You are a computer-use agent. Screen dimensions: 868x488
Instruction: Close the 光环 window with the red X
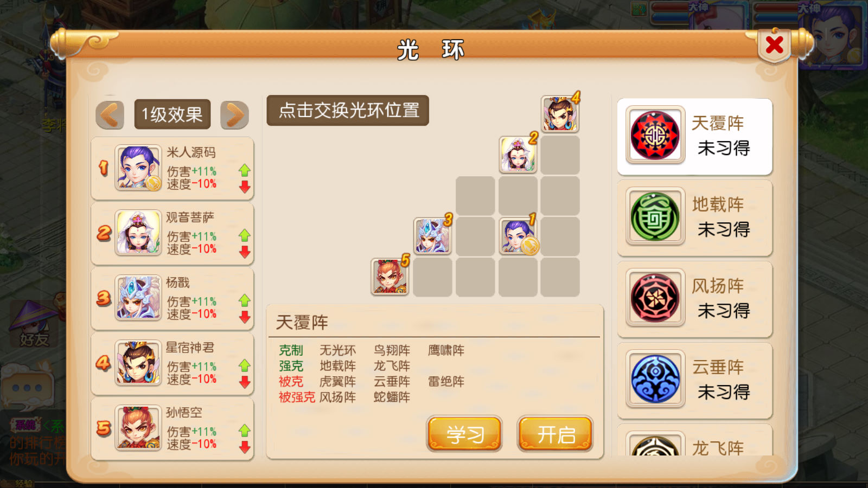tap(775, 45)
